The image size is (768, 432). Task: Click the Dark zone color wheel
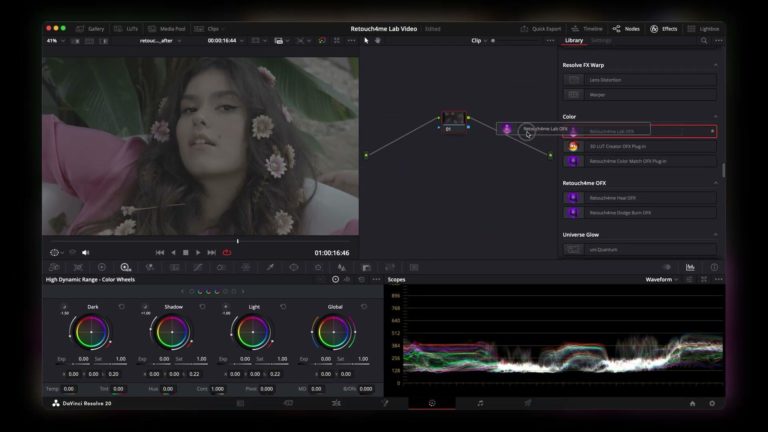click(91, 332)
